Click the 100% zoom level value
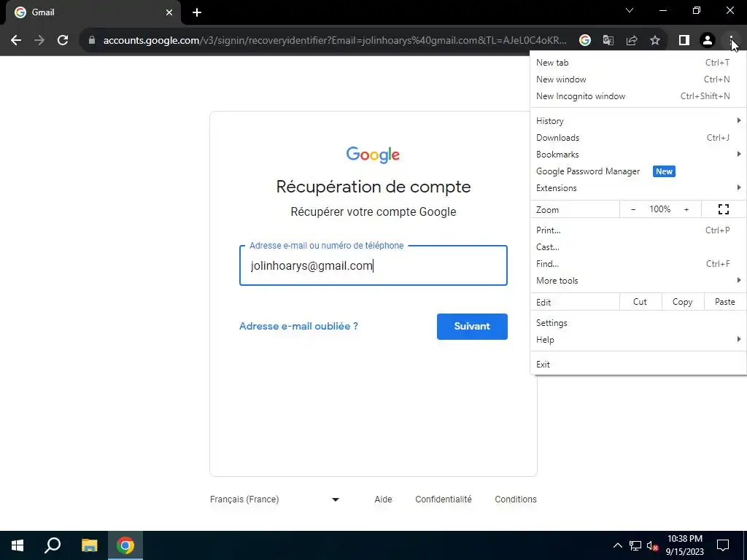The height and width of the screenshot is (560, 747). click(659, 209)
